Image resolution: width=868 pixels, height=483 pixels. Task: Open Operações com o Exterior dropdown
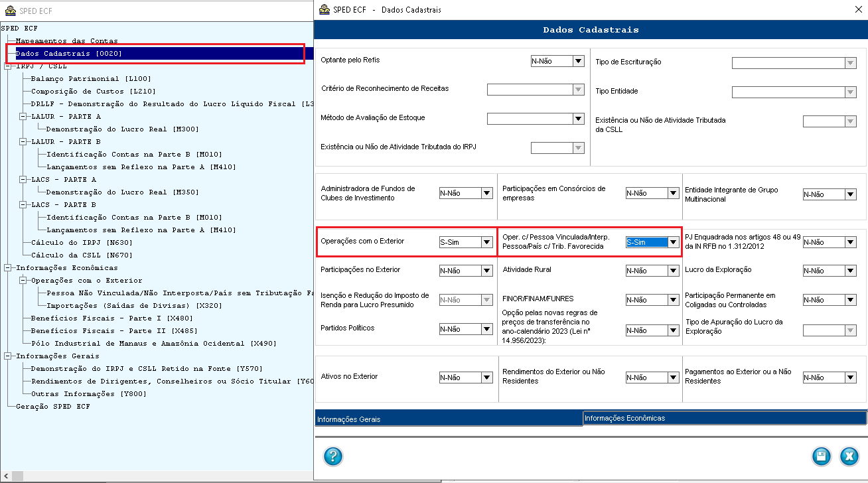pyautogui.click(x=487, y=242)
